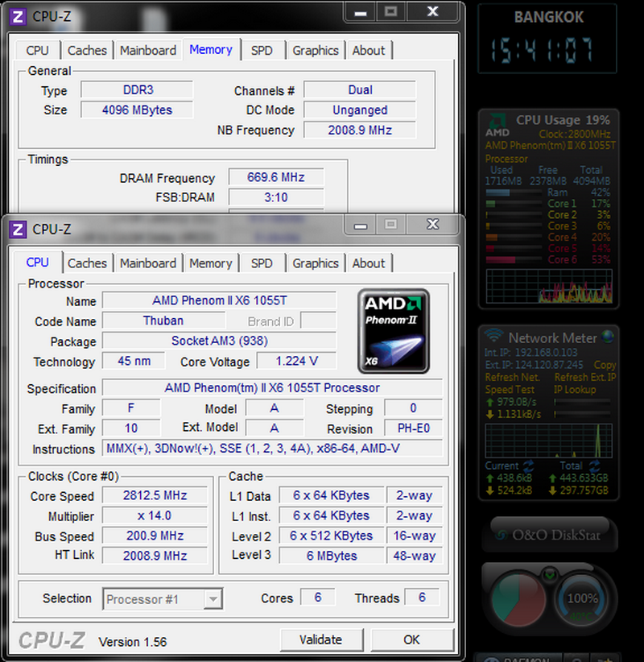Click the Core Voltage value '1.224 V'
This screenshot has width=644, height=662.
click(x=297, y=361)
